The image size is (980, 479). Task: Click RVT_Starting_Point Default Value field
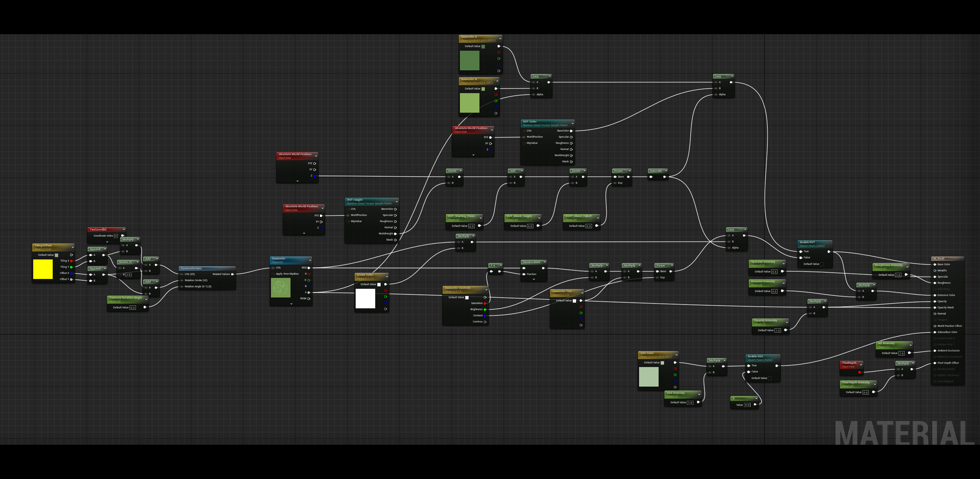tap(471, 226)
